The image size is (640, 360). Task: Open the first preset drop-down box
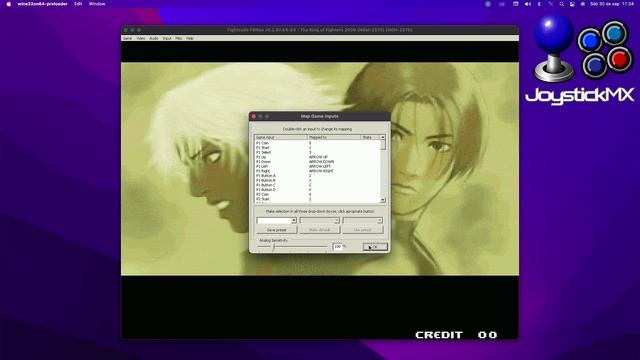pos(276,220)
